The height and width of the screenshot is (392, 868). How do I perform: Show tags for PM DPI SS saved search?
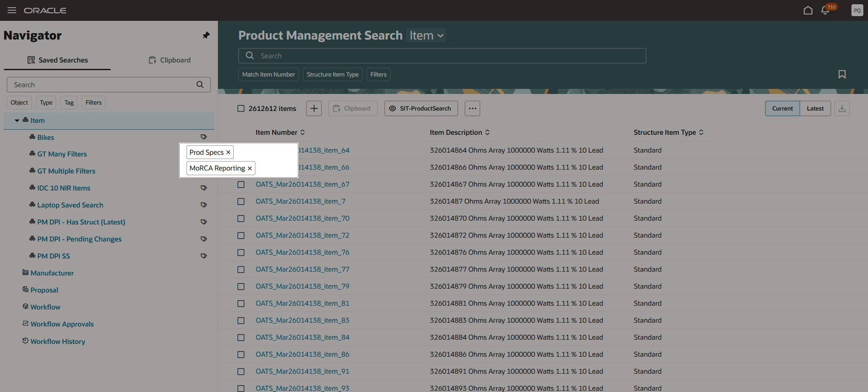pyautogui.click(x=204, y=256)
